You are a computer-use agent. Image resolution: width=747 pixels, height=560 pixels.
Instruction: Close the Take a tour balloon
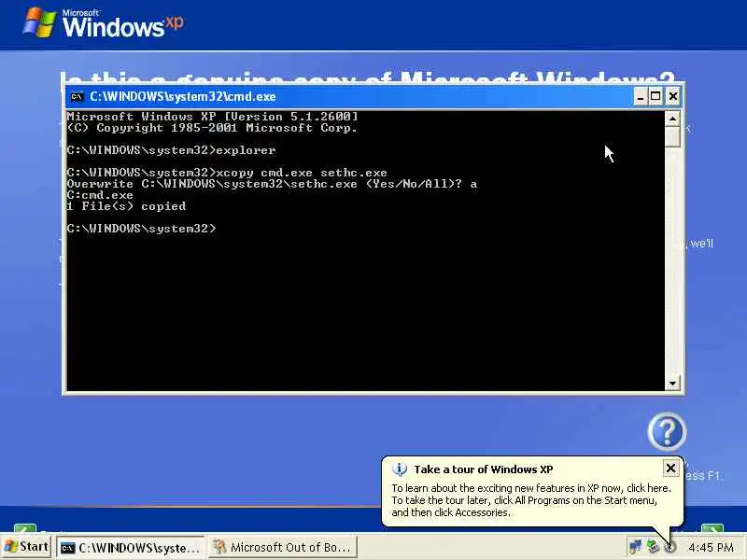pos(670,469)
